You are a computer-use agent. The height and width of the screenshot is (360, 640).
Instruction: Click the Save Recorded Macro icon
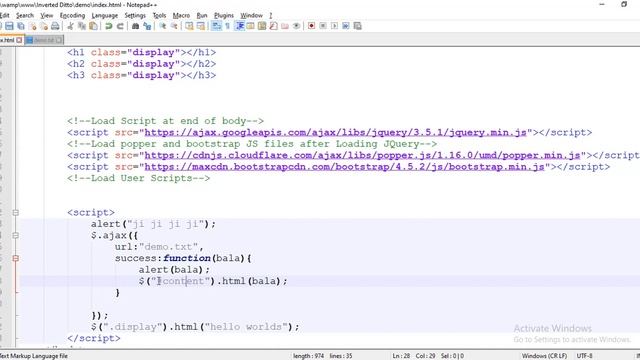358,26
